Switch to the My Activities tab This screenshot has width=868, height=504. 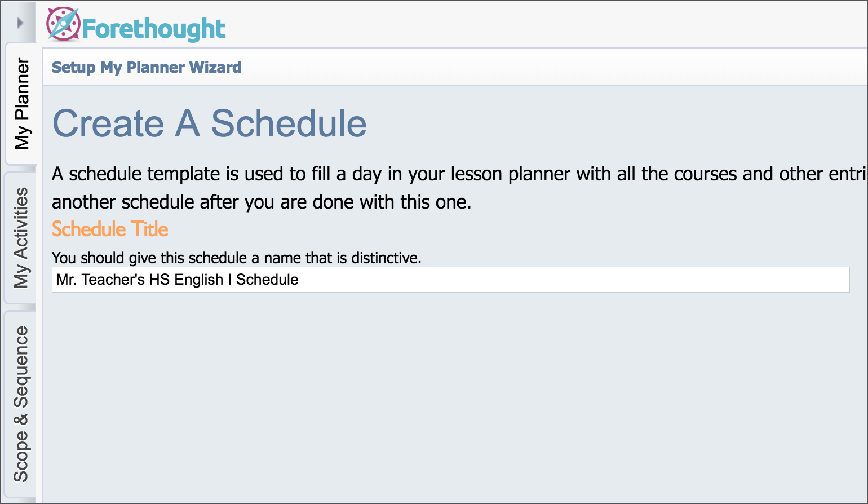(21, 237)
